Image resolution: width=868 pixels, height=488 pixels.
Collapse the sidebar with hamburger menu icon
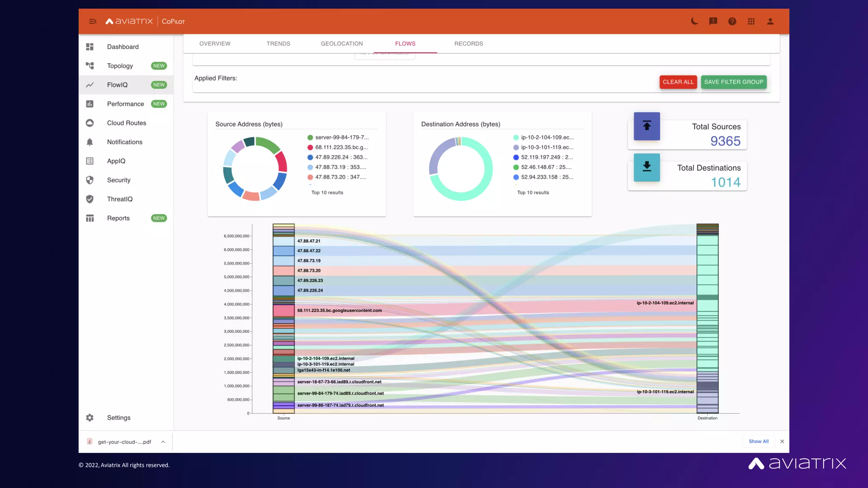(92, 21)
